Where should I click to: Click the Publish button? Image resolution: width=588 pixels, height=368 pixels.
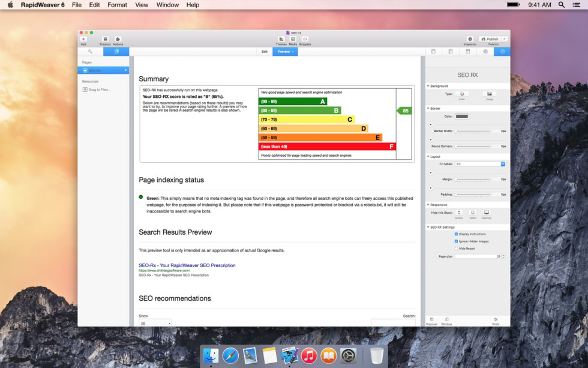coord(490,39)
